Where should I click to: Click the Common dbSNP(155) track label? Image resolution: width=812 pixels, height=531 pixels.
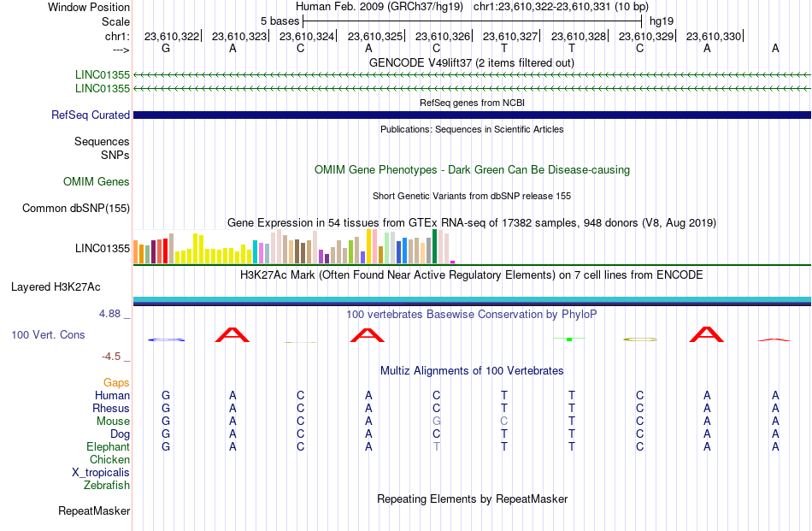point(75,209)
